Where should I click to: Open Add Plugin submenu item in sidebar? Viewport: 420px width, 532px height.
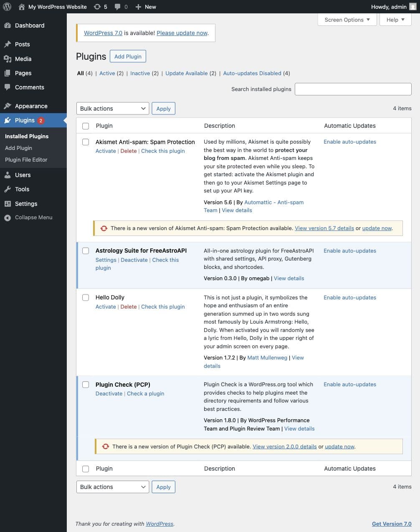click(x=18, y=148)
